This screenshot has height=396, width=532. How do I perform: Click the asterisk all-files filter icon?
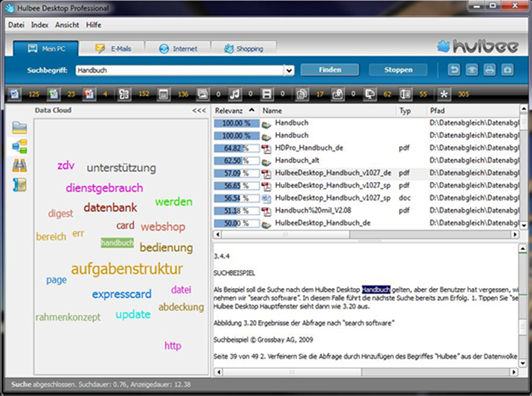click(444, 95)
